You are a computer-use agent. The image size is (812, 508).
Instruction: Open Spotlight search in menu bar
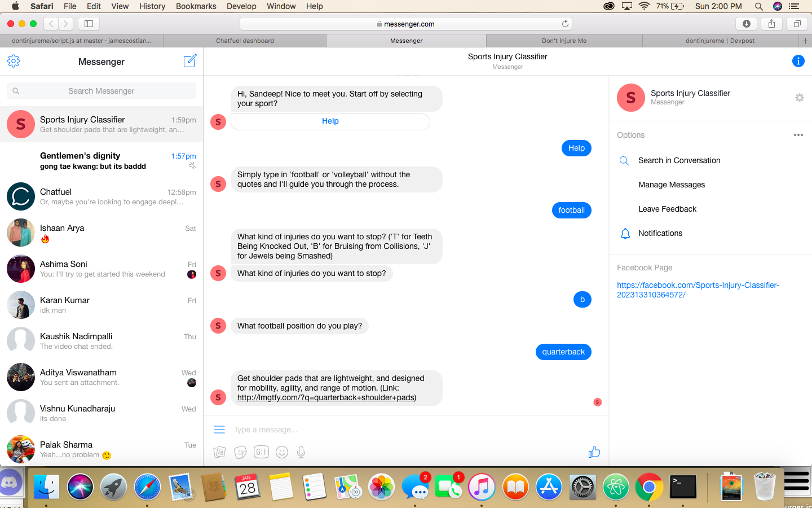click(x=758, y=6)
